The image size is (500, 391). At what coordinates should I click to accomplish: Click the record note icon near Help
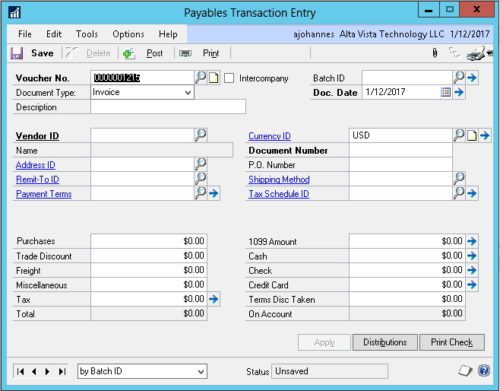tap(465, 371)
